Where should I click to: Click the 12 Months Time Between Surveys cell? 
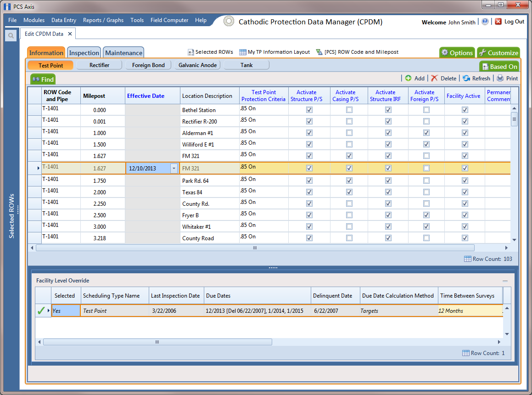pos(470,311)
